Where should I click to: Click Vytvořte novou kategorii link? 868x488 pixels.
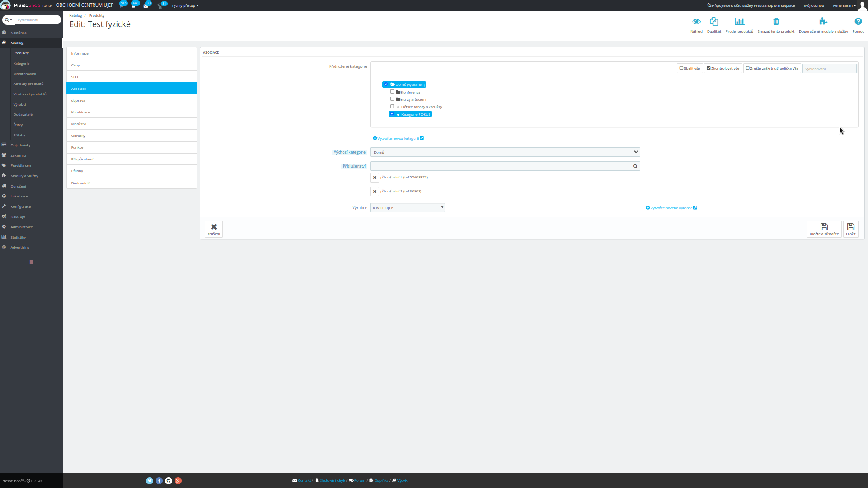[398, 138]
